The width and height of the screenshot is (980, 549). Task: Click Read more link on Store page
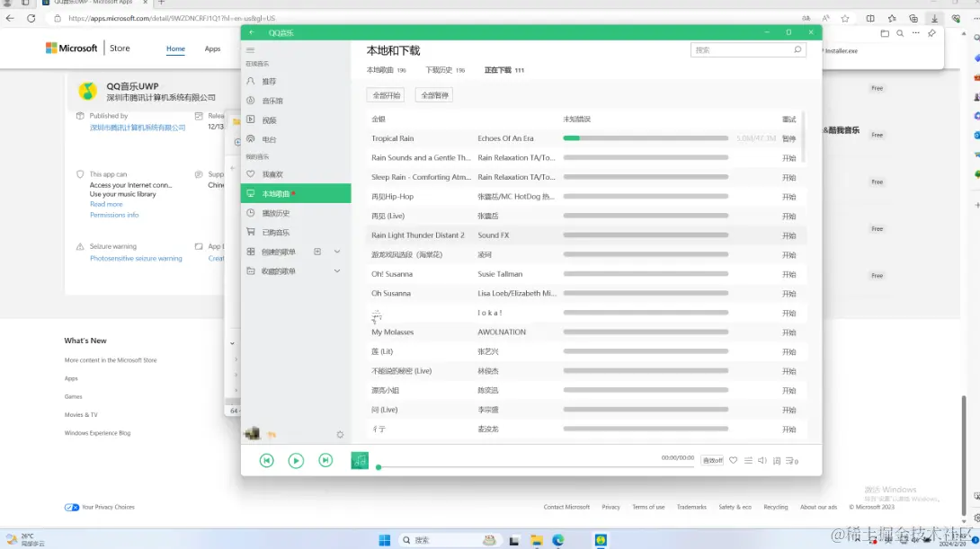(x=106, y=204)
